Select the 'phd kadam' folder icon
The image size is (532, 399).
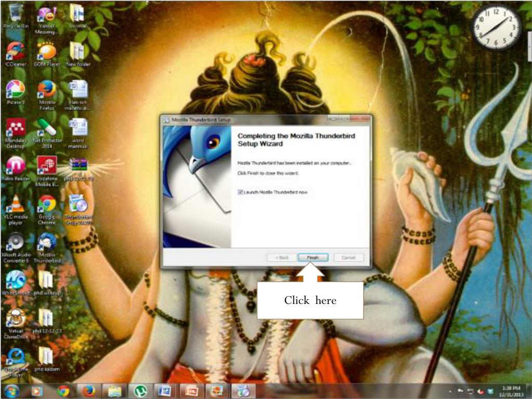(x=46, y=360)
